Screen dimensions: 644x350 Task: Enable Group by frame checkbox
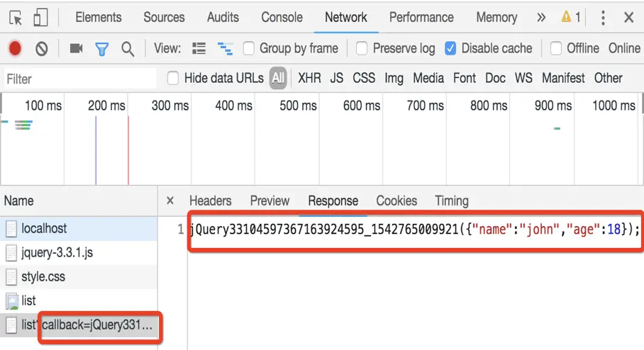tap(248, 48)
